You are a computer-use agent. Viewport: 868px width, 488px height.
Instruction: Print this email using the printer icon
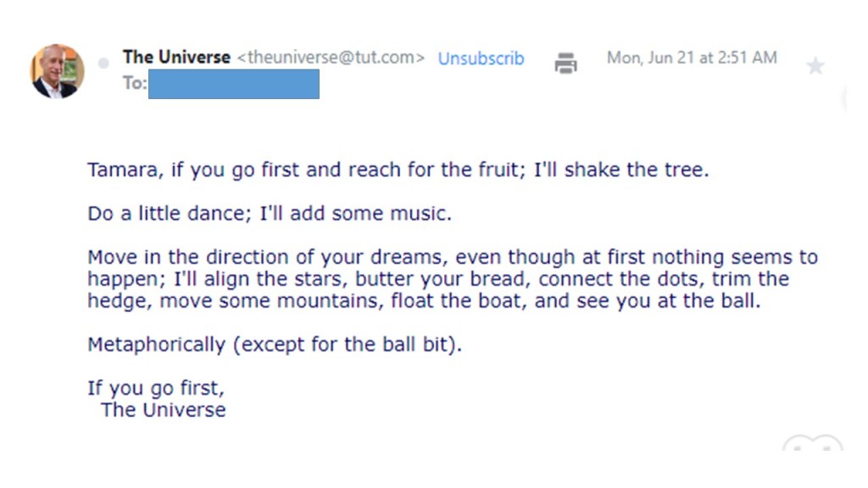tap(565, 62)
